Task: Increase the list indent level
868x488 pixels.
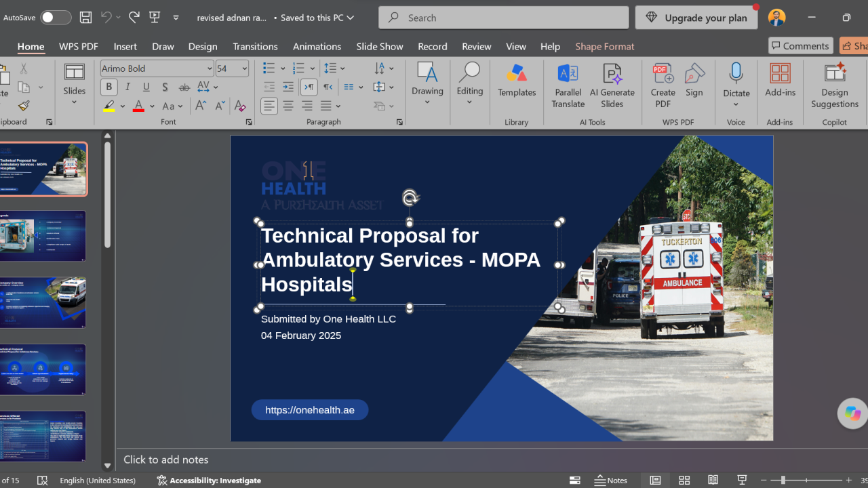Action: 288,87
